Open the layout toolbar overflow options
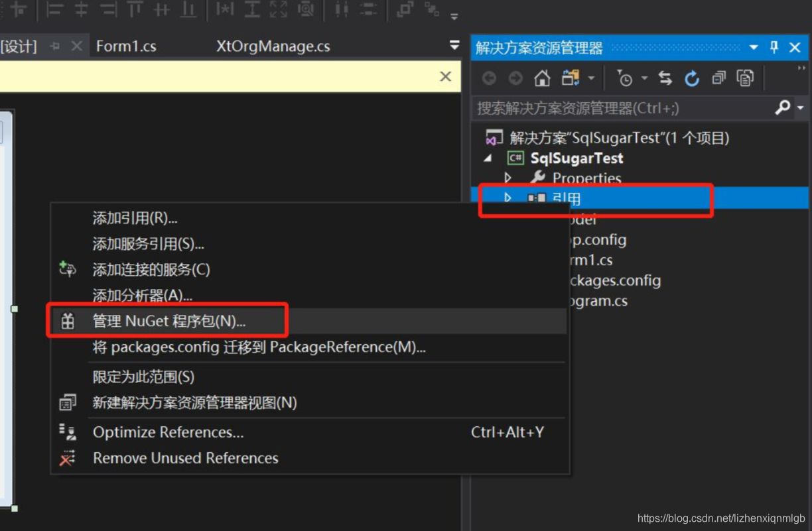The height and width of the screenshot is (531, 812). click(x=454, y=15)
